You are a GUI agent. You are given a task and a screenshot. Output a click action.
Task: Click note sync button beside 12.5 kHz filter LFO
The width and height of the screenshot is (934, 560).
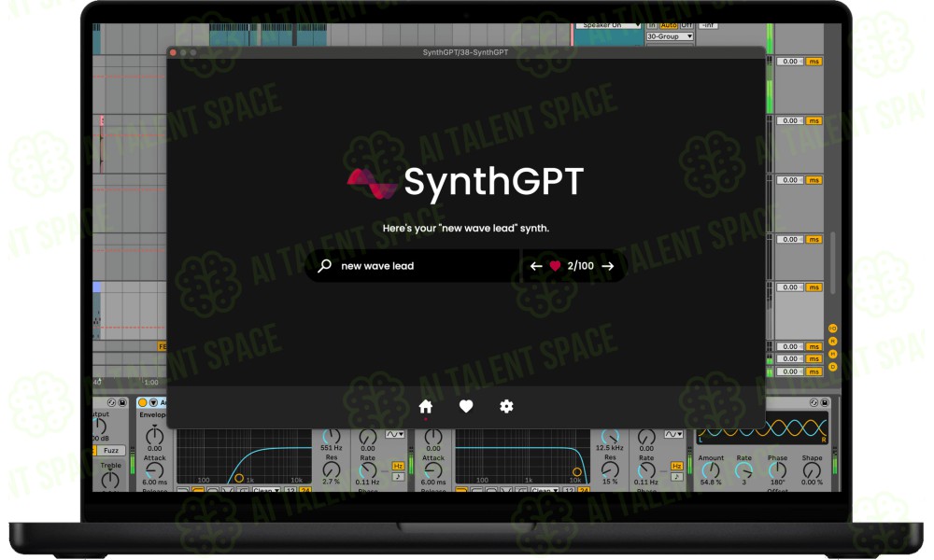click(x=676, y=477)
